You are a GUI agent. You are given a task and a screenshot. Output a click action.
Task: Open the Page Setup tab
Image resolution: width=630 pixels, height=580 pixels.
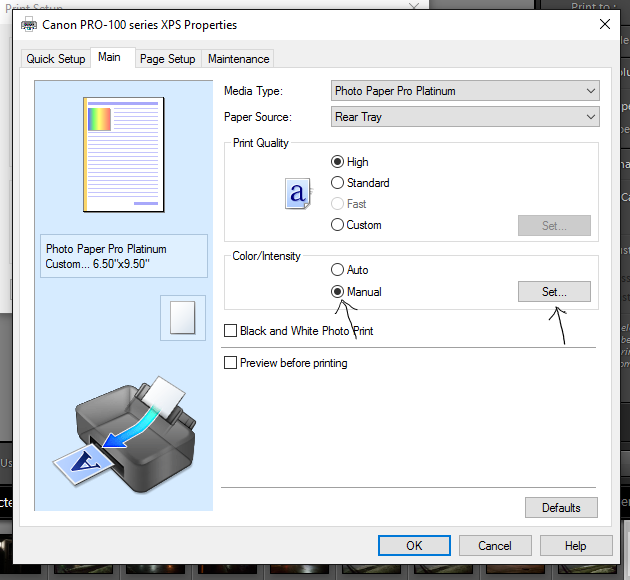[x=168, y=59]
